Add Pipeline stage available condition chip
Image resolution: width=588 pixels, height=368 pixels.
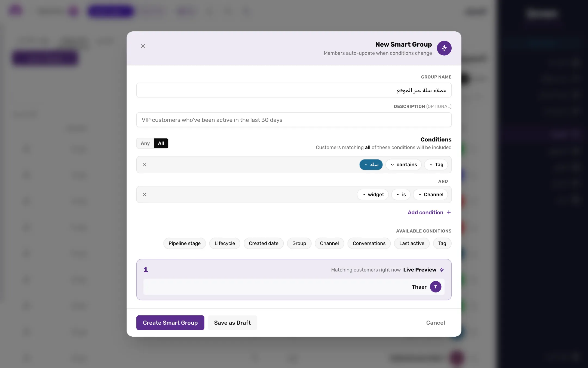point(185,243)
